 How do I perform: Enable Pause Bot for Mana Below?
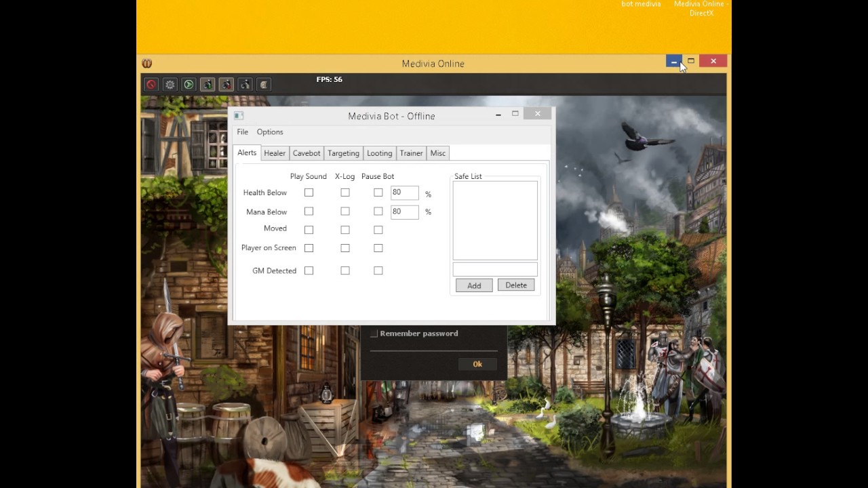[378, 211]
